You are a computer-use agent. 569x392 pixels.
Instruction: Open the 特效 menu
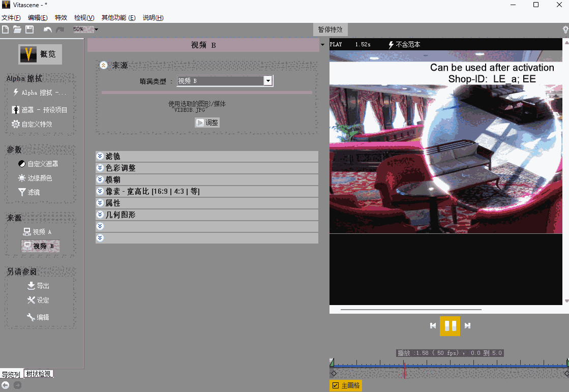pyautogui.click(x=61, y=18)
